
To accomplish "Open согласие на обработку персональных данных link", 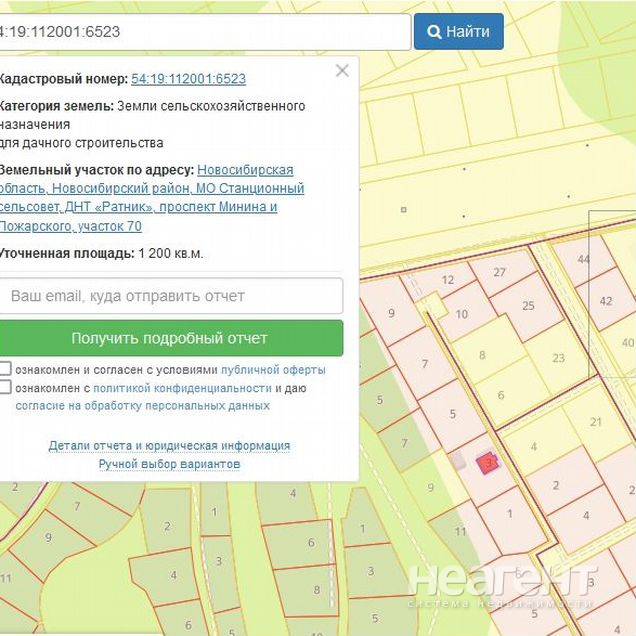I will coord(142,406).
